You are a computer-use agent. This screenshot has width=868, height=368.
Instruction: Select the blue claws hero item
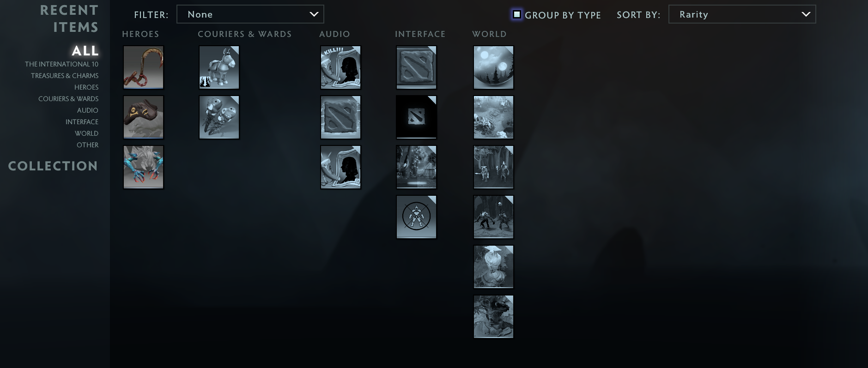pyautogui.click(x=143, y=167)
